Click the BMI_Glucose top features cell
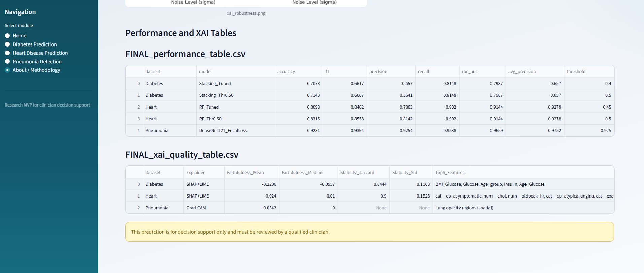Screen dimensions: 644x273 pyautogui.click(x=523, y=184)
